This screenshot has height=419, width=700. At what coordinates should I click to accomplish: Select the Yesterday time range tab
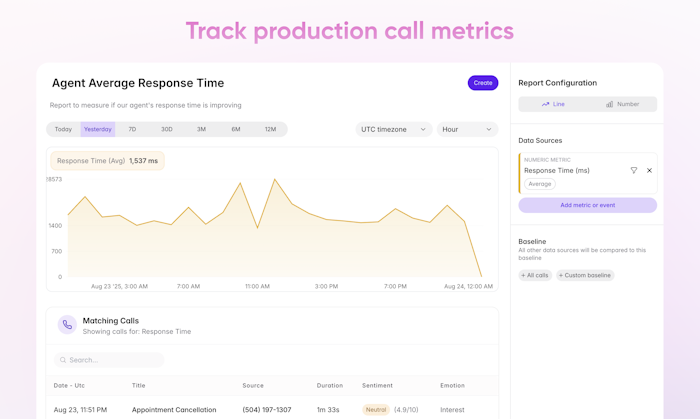(98, 129)
